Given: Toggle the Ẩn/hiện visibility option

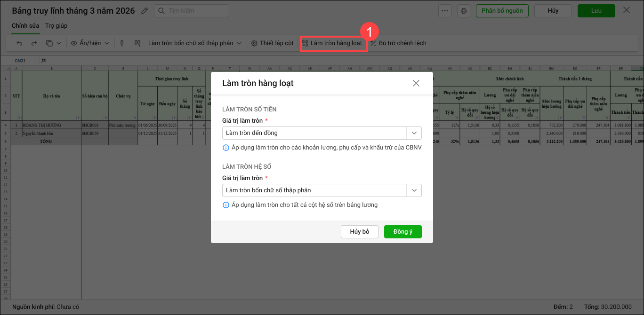Looking at the screenshot, I should pos(89,43).
